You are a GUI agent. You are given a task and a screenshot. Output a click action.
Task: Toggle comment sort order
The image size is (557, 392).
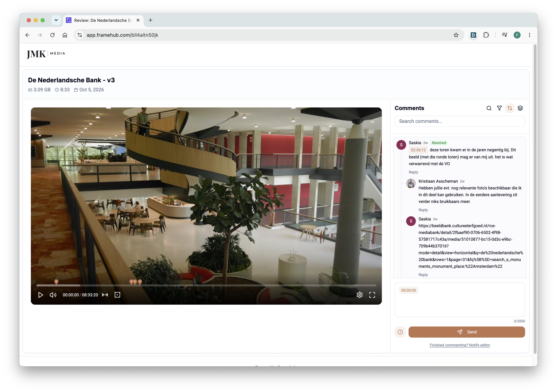pyautogui.click(x=510, y=108)
